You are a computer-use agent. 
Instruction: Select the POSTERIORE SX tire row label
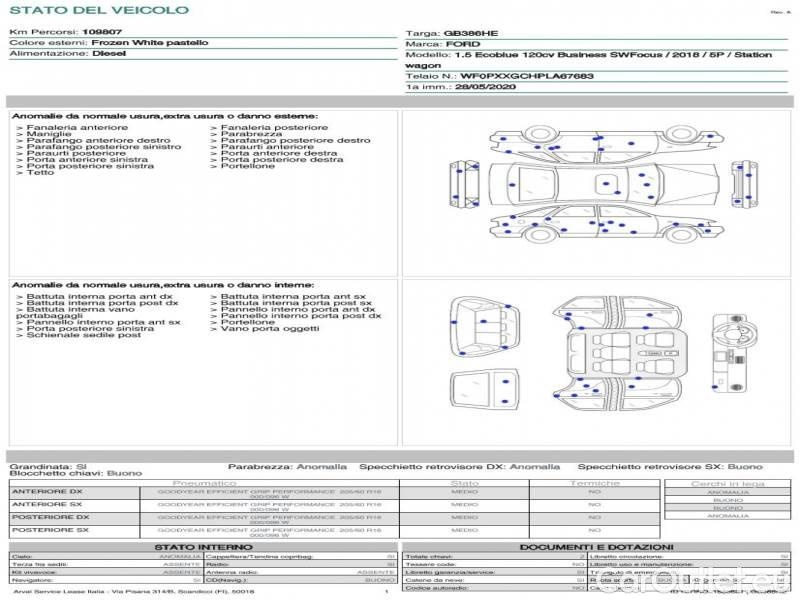[51, 530]
